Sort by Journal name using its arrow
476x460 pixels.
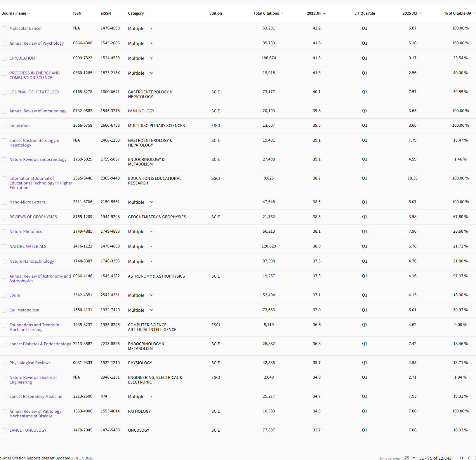pos(29,13)
